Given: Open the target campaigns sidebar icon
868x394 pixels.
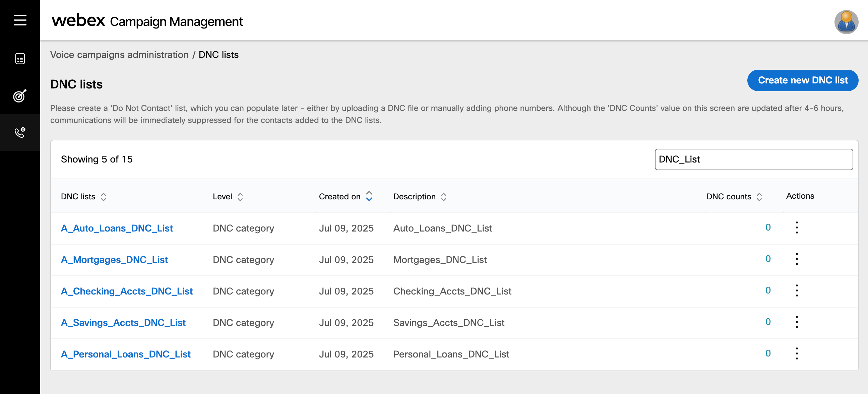Looking at the screenshot, I should point(20,96).
